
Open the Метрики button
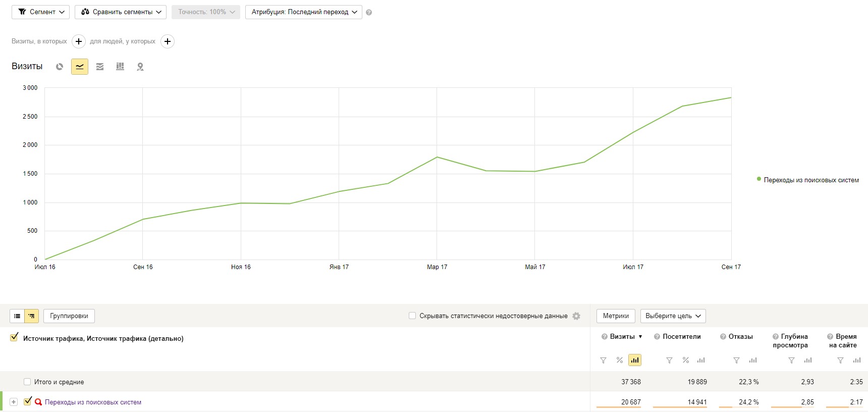[616, 316]
